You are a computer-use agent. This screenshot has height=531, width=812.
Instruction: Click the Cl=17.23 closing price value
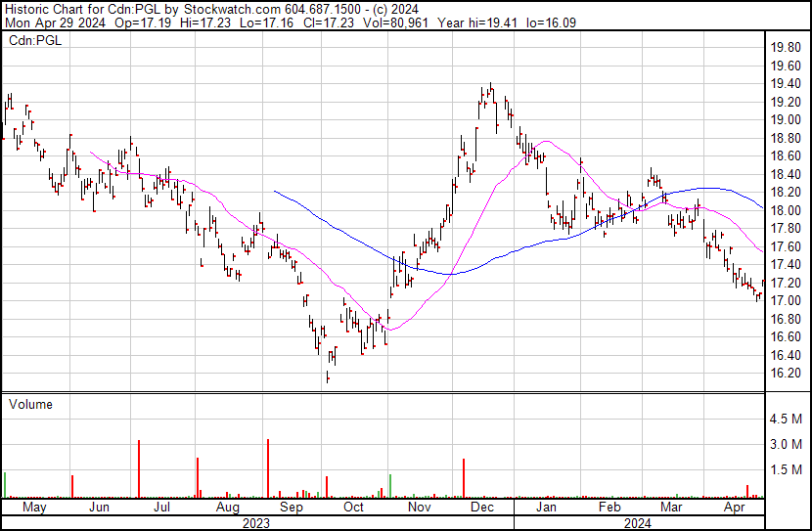pyautogui.click(x=329, y=22)
